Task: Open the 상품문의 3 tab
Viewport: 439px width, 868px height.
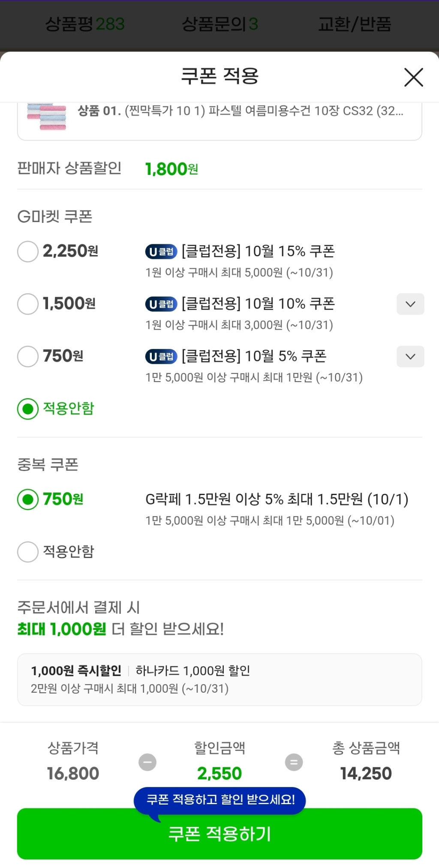Action: 220,24
